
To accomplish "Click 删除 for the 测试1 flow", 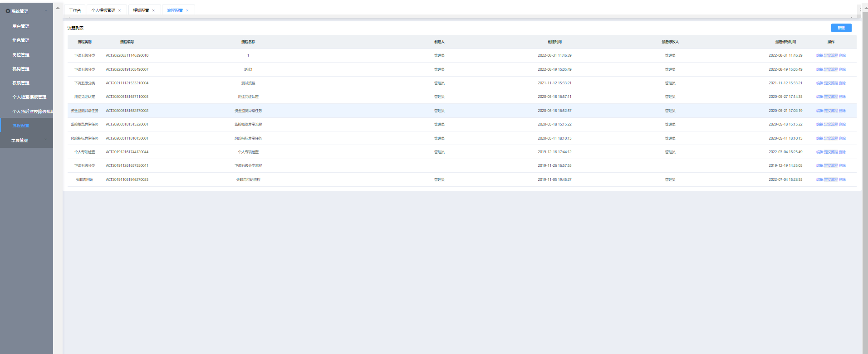I will coord(842,69).
